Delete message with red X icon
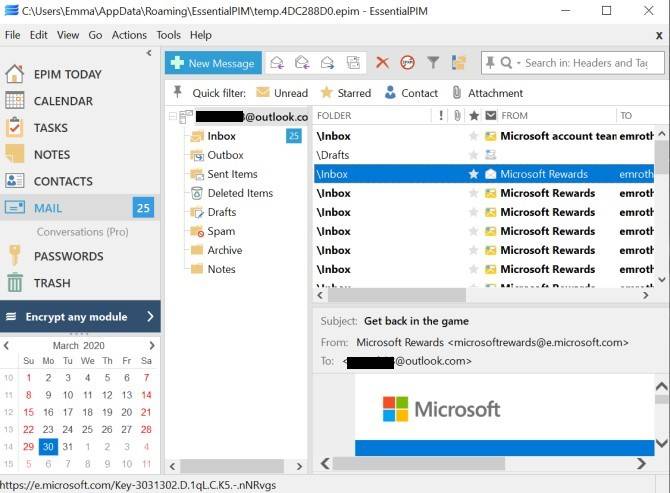The width and height of the screenshot is (670, 493). coord(382,63)
